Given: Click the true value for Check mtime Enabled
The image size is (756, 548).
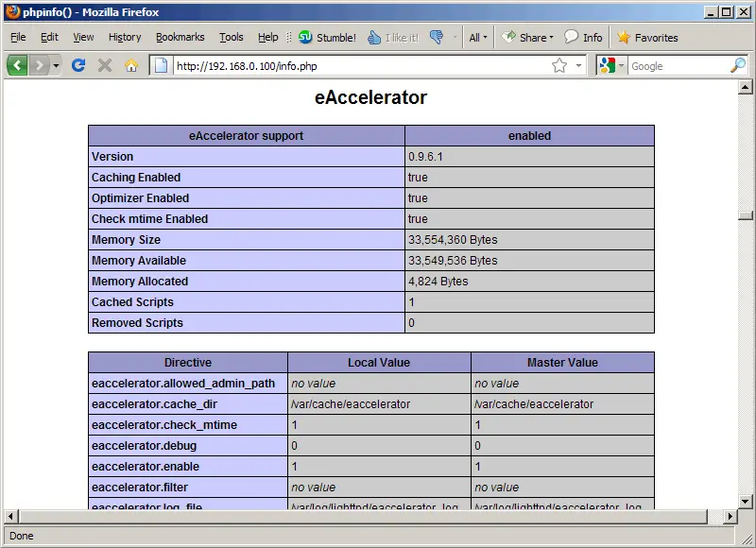Looking at the screenshot, I should 418,219.
